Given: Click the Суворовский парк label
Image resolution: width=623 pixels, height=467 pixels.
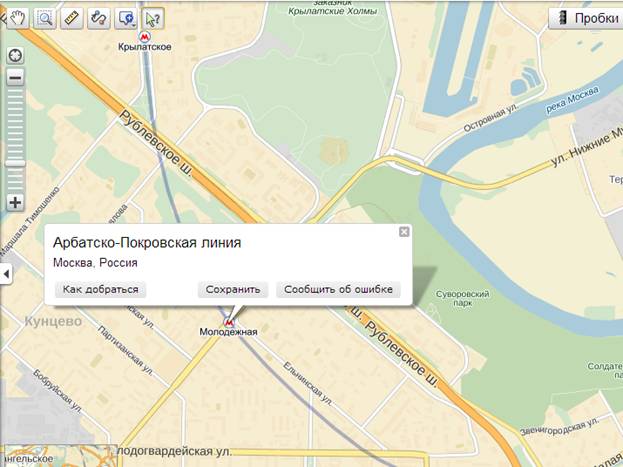Looking at the screenshot, I should coord(462,298).
